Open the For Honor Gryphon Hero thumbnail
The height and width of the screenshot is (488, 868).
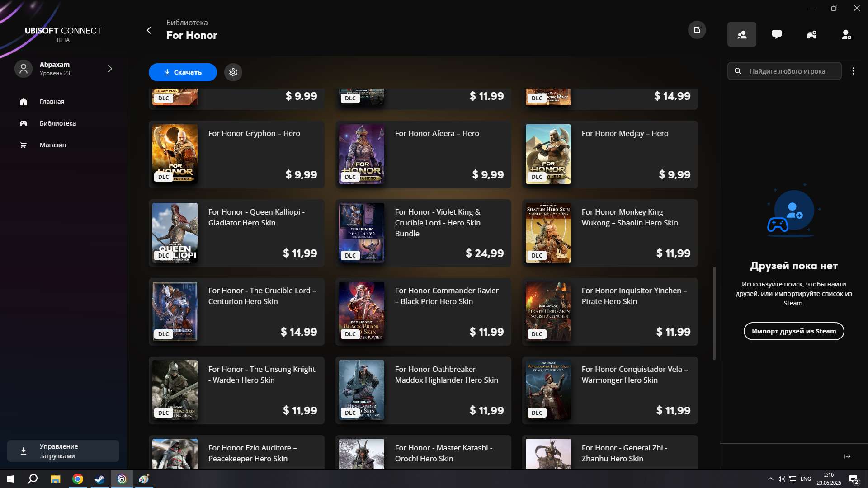pos(175,154)
